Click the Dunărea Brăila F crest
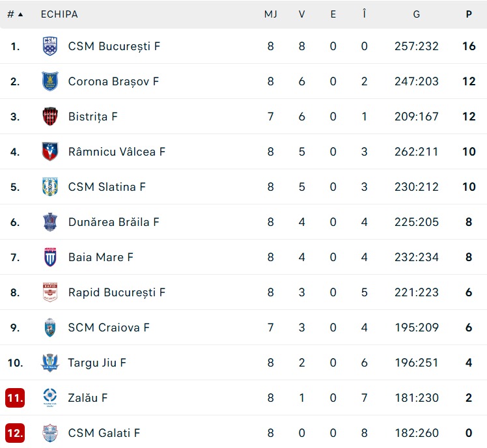Viewport: 487px width, 448px height. click(x=50, y=222)
